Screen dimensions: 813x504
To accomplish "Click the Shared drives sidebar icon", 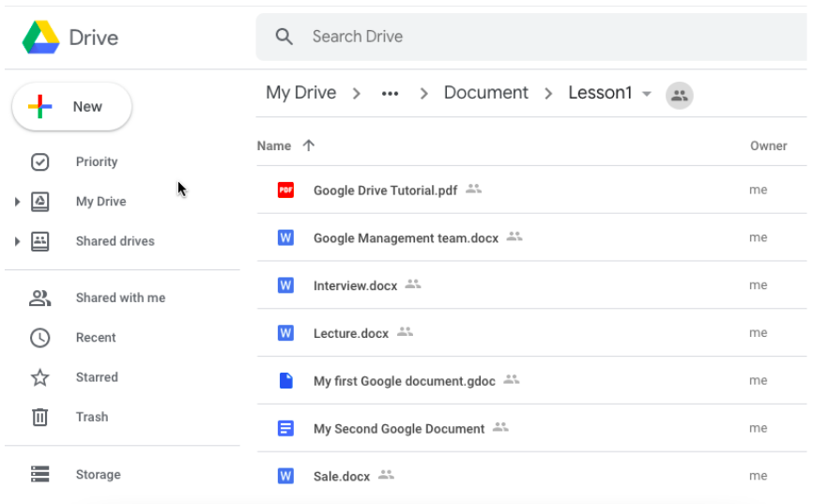I will point(40,241).
